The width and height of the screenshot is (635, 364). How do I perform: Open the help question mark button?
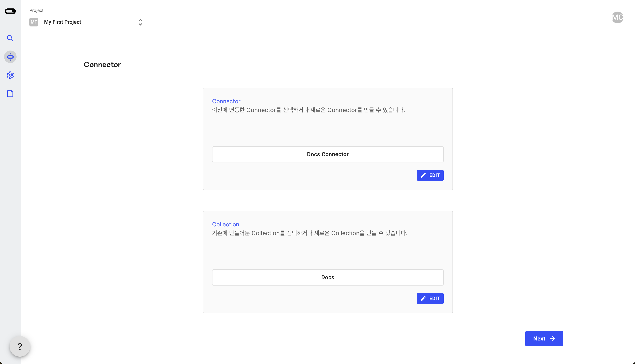(20, 347)
